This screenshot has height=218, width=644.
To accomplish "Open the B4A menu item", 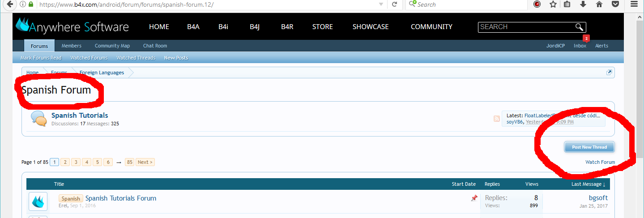I will click(x=193, y=27).
